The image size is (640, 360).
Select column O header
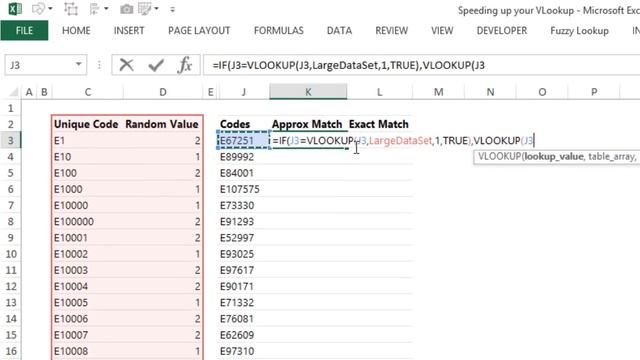pyautogui.click(x=542, y=92)
